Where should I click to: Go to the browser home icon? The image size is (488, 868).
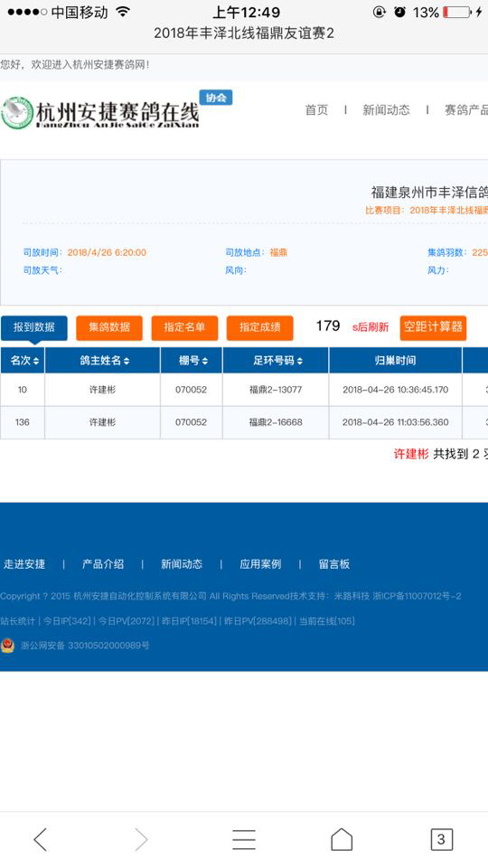[342, 839]
